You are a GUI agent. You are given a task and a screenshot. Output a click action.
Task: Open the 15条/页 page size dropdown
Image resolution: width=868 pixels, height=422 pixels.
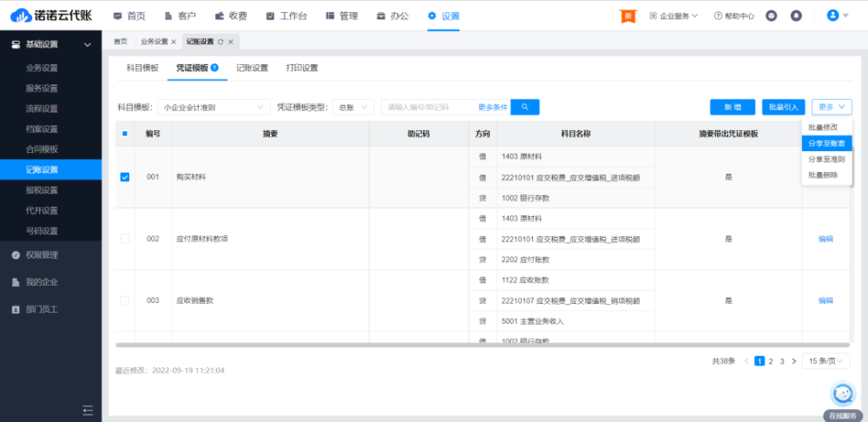click(x=825, y=360)
